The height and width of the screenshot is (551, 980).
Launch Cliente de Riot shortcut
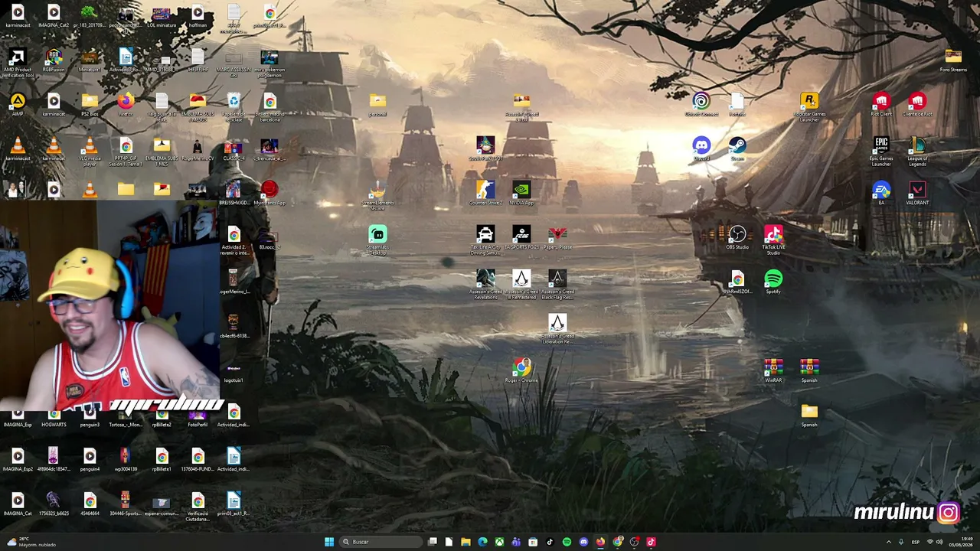[917, 106]
